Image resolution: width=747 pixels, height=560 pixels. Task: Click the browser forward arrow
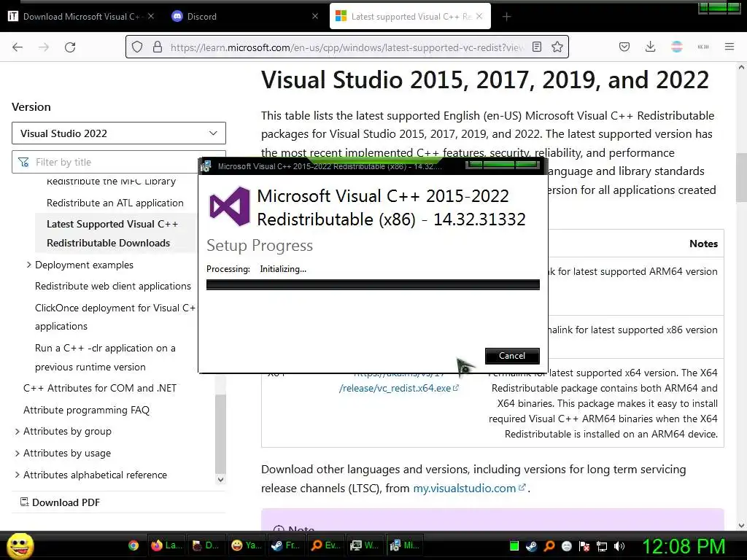[x=44, y=47]
